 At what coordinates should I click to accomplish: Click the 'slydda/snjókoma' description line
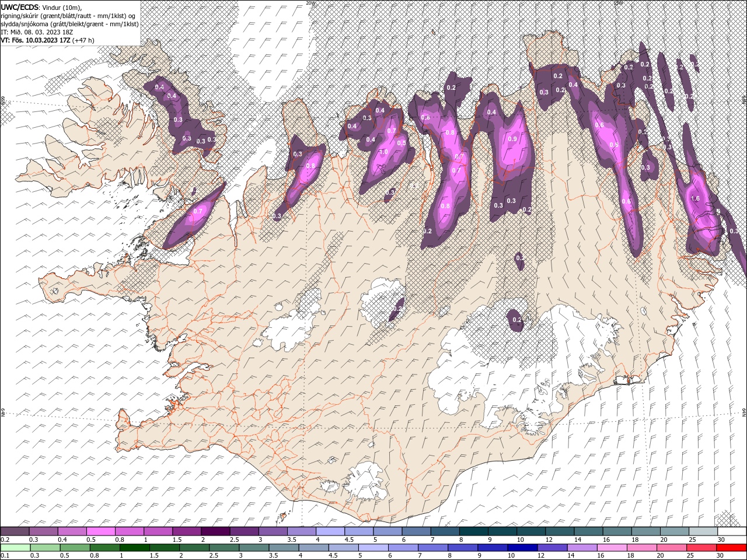[70, 23]
